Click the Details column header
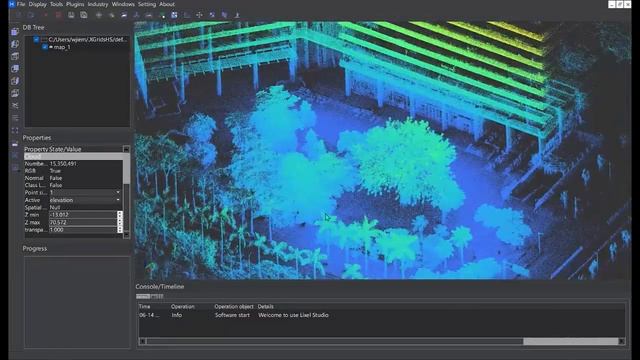The height and width of the screenshot is (360, 640). [x=266, y=307]
